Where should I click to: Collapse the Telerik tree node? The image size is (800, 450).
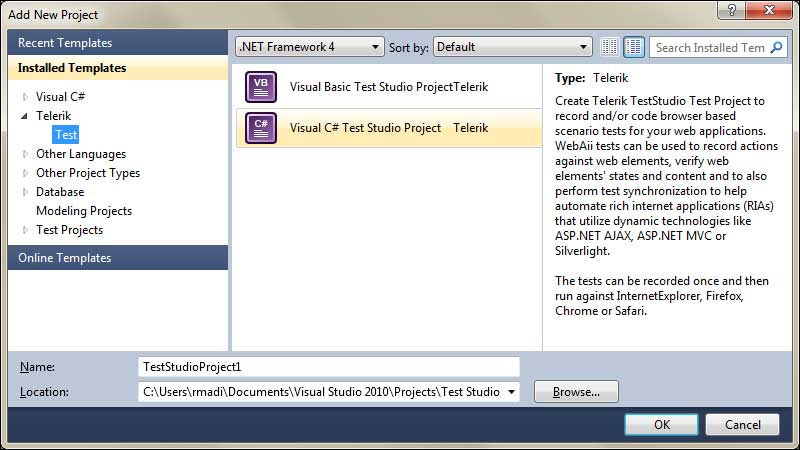coord(25,116)
